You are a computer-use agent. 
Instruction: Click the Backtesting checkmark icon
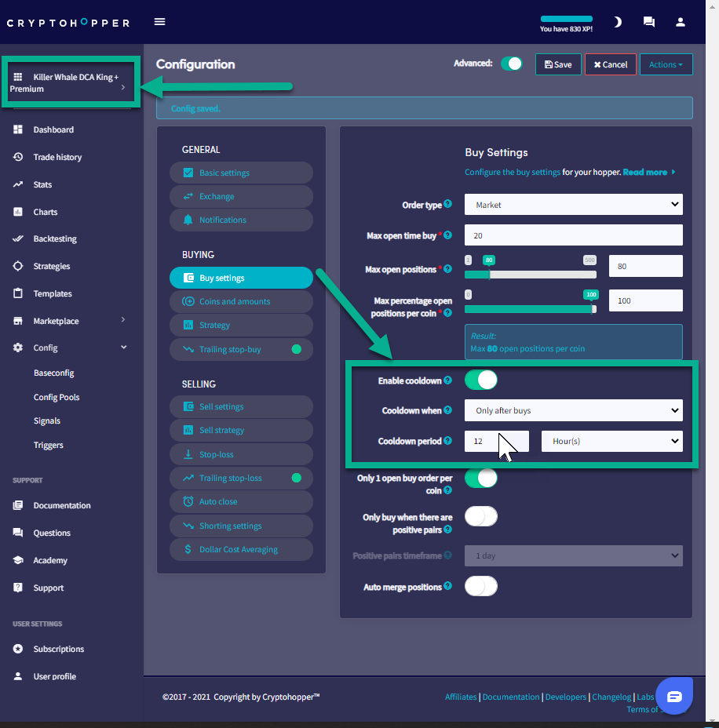pos(17,238)
